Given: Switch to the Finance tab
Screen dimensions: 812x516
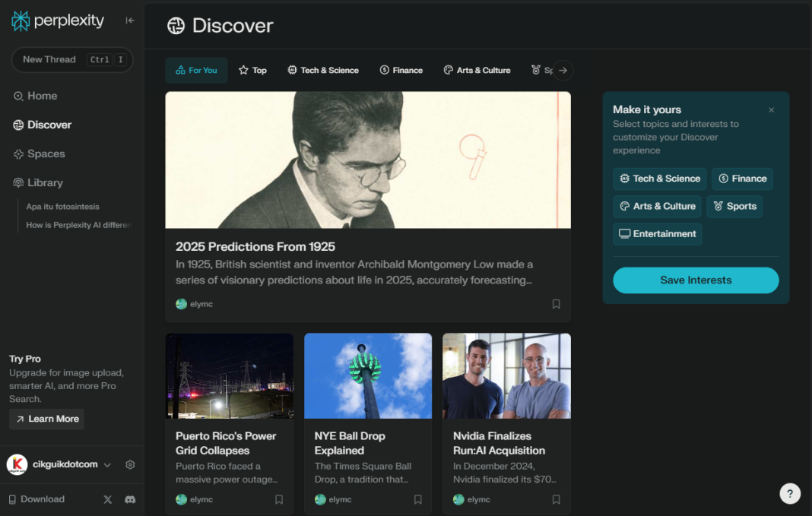Looking at the screenshot, I should tap(401, 71).
